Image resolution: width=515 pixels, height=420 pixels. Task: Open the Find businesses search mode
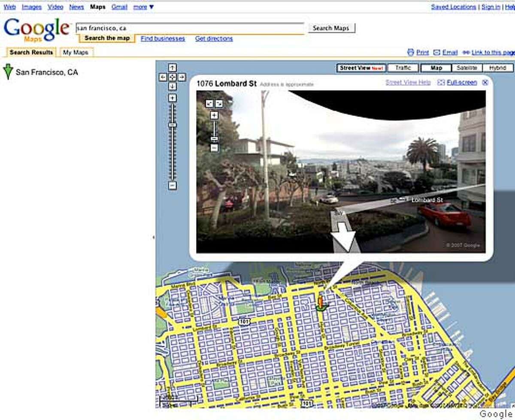click(x=164, y=39)
